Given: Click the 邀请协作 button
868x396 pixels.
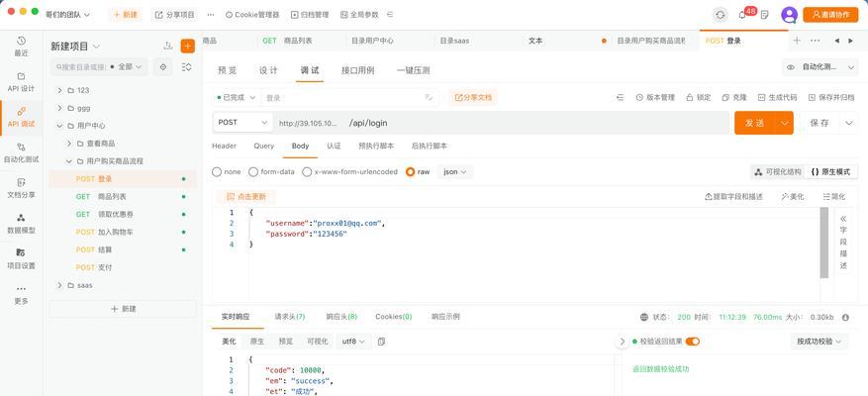Looking at the screenshot, I should coord(830,15).
